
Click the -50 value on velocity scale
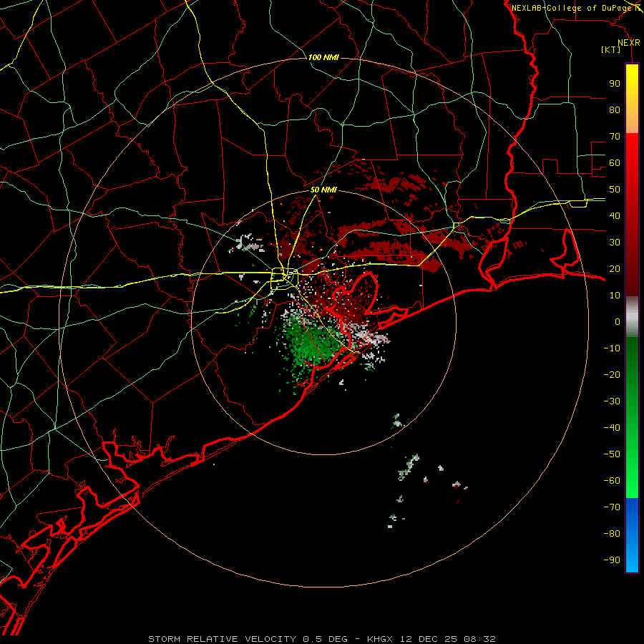(x=612, y=454)
